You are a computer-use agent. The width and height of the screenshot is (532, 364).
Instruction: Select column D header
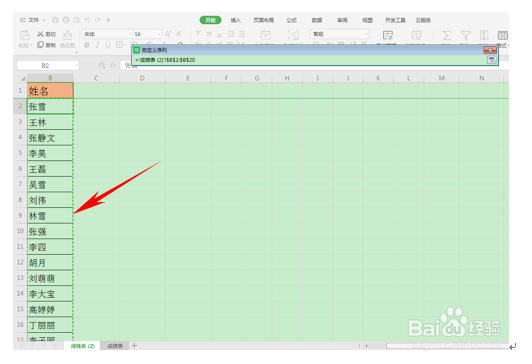(x=142, y=78)
